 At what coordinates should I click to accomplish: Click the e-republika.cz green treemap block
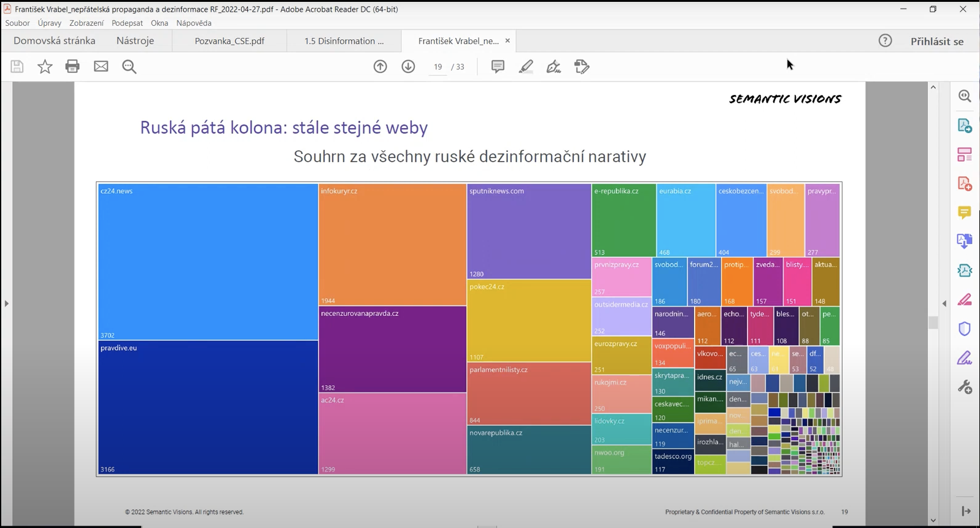click(623, 221)
